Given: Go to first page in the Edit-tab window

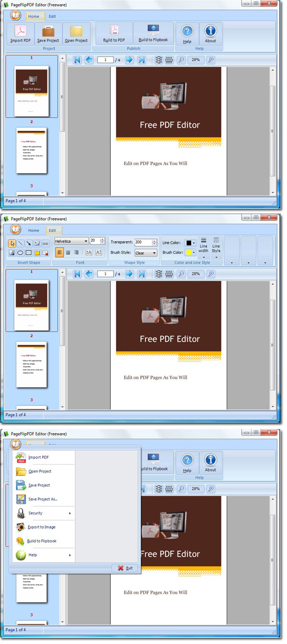Looking at the screenshot, I should click(77, 274).
